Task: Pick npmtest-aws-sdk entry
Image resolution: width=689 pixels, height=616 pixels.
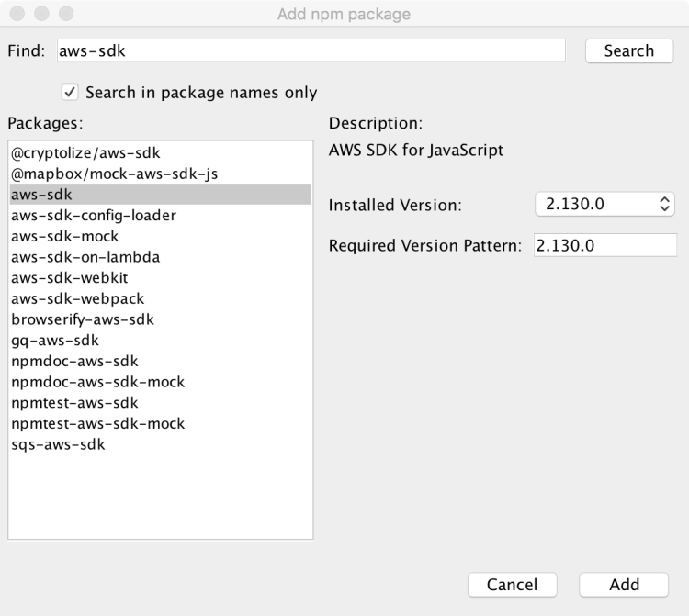Action: [x=161, y=403]
